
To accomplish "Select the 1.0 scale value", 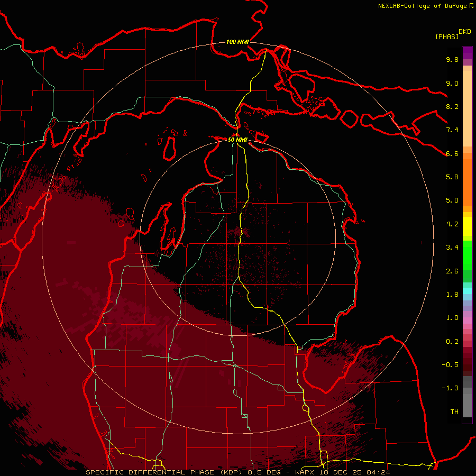I will tap(452, 318).
